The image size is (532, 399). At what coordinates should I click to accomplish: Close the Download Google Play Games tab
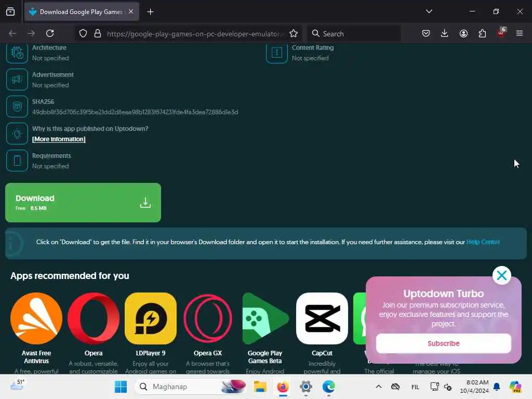click(131, 11)
